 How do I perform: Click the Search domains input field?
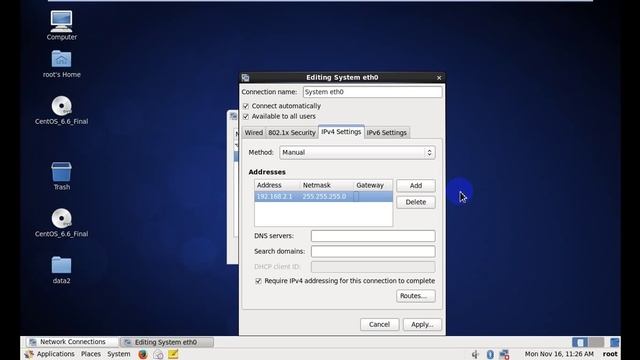click(x=373, y=251)
